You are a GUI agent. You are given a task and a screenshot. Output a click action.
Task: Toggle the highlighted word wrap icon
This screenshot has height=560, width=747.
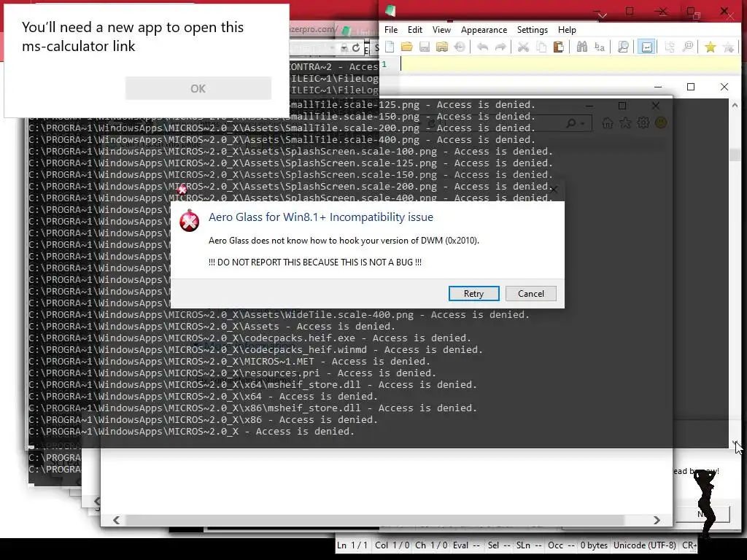point(646,47)
